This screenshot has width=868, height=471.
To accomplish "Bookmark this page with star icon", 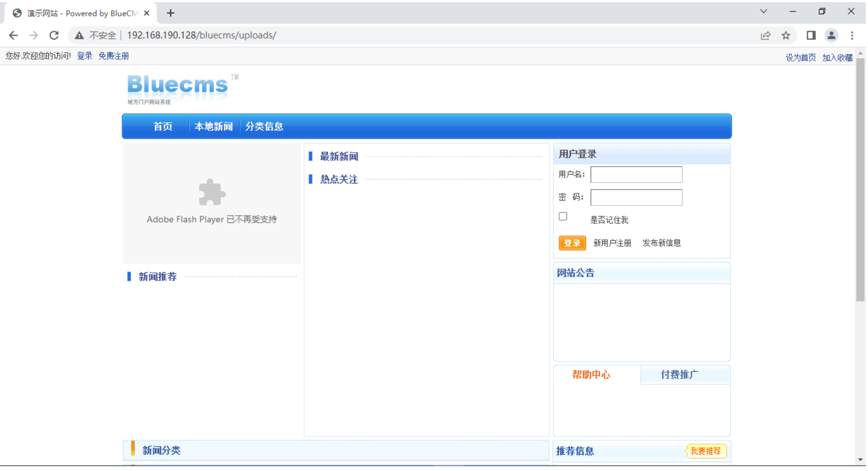I will point(786,36).
